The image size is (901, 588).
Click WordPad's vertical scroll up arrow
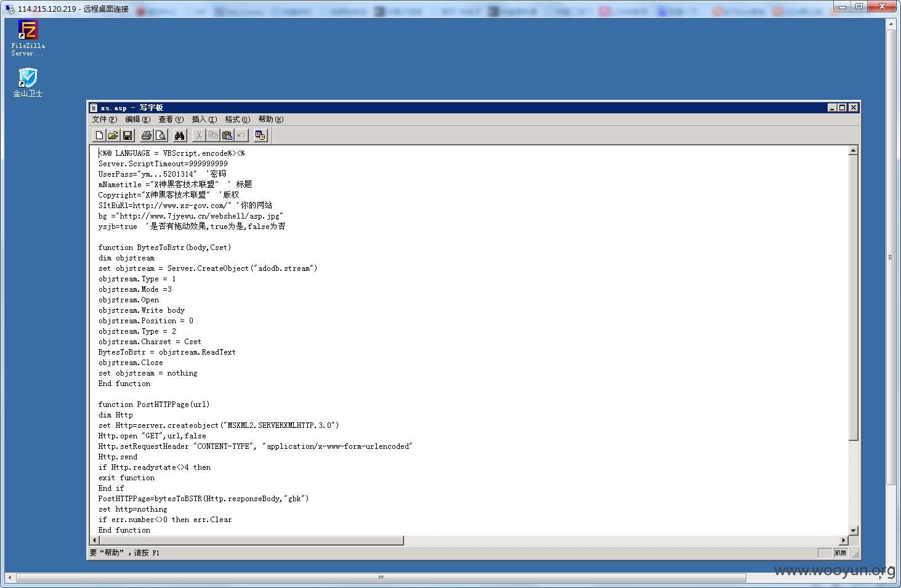pos(853,151)
